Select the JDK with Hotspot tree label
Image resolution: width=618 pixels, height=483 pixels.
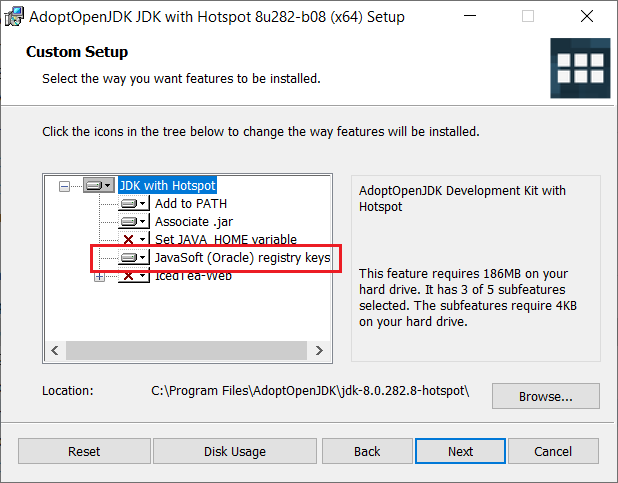[x=168, y=185]
